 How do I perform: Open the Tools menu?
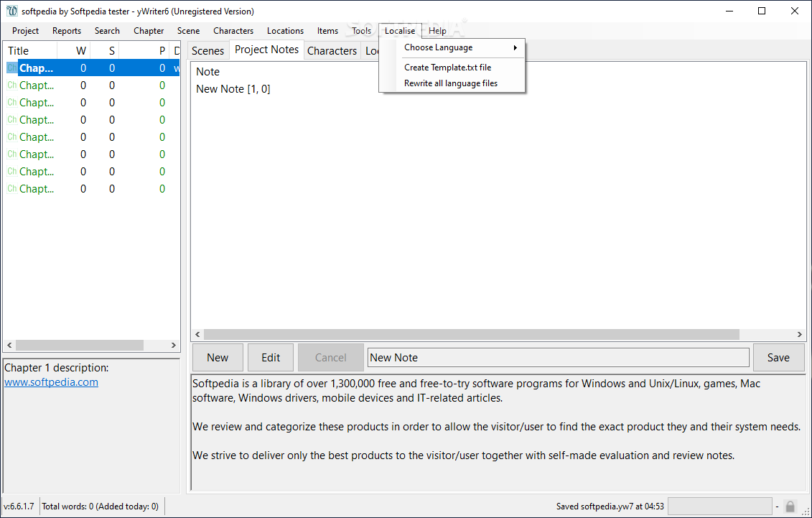coord(361,31)
